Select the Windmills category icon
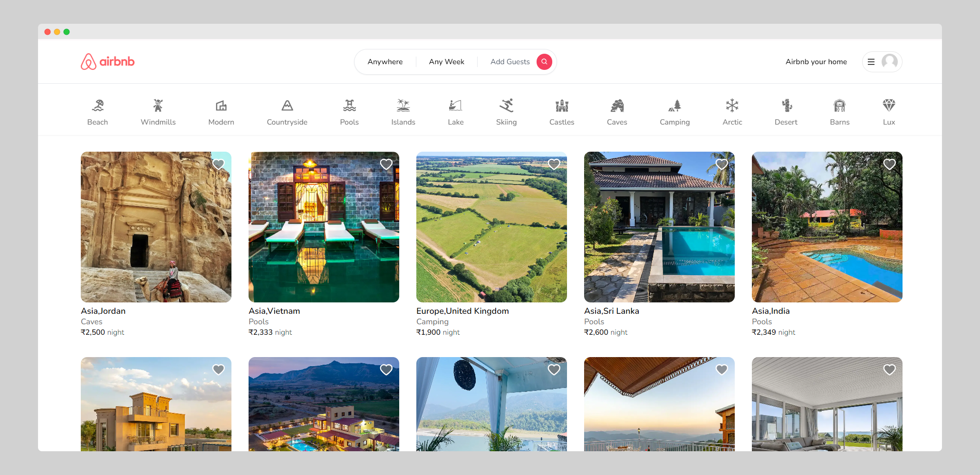 tap(158, 111)
